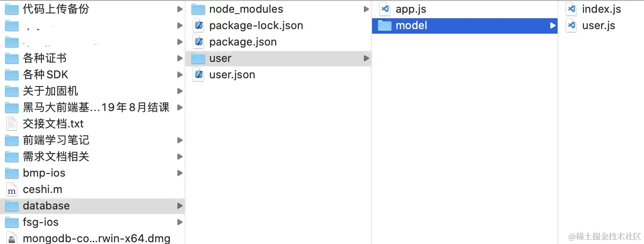This screenshot has width=644, height=244.
Task: Expand the model folder arrow
Action: click(x=553, y=25)
